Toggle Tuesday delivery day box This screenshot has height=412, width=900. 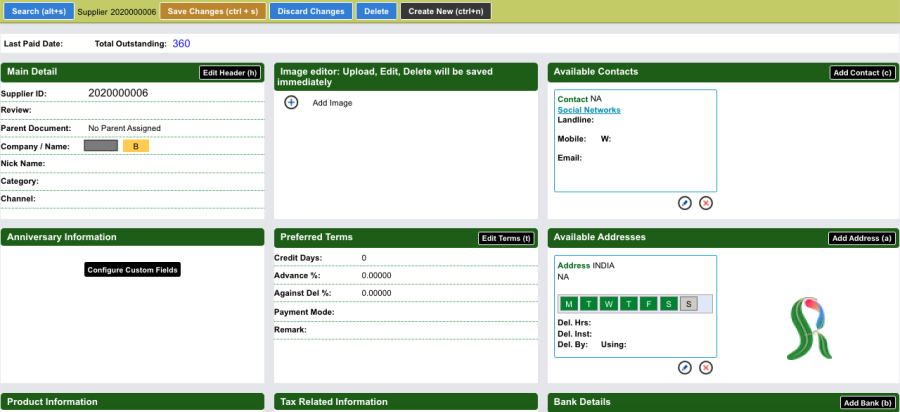[x=589, y=304]
